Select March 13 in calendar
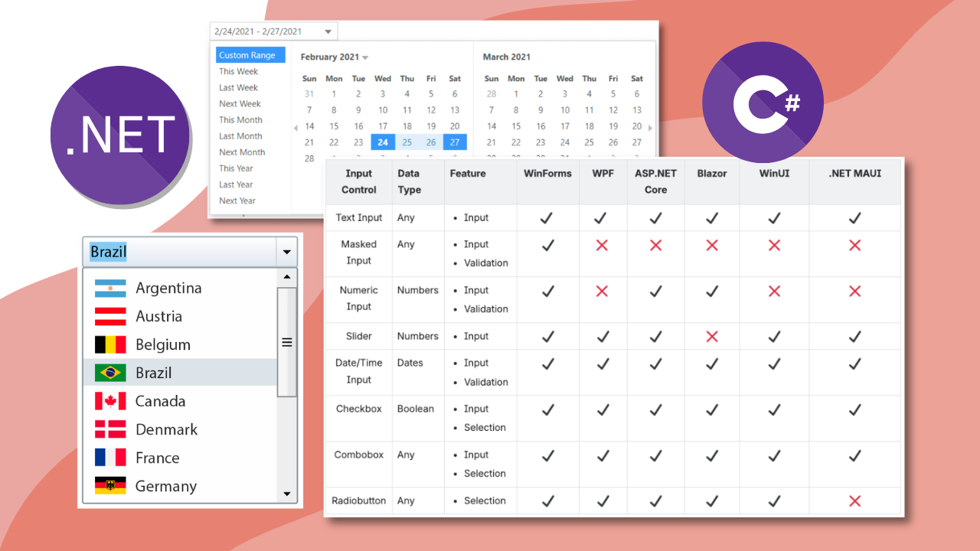980x551 pixels. pos(637,110)
